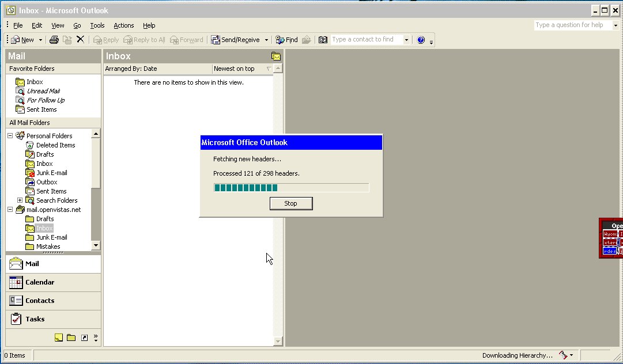This screenshot has height=364, width=623.
Task: Open the File menu
Action: [x=18, y=25]
